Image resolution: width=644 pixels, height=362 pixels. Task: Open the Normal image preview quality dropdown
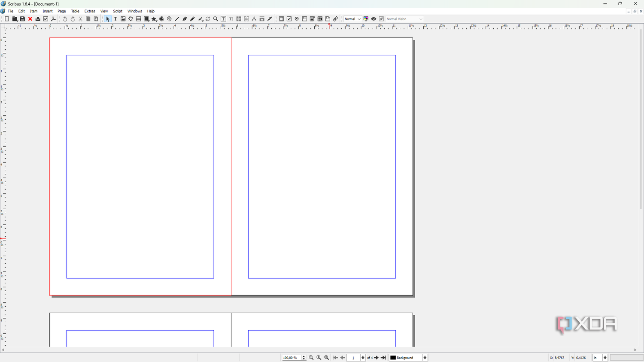353,19
